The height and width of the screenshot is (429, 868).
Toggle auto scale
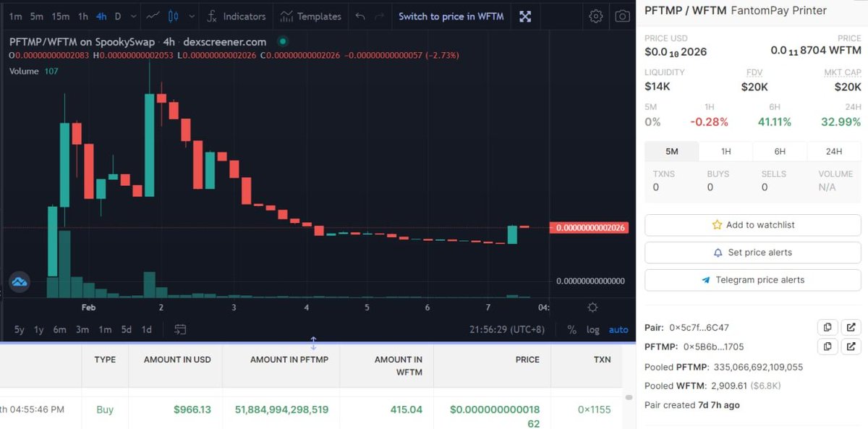click(x=618, y=329)
